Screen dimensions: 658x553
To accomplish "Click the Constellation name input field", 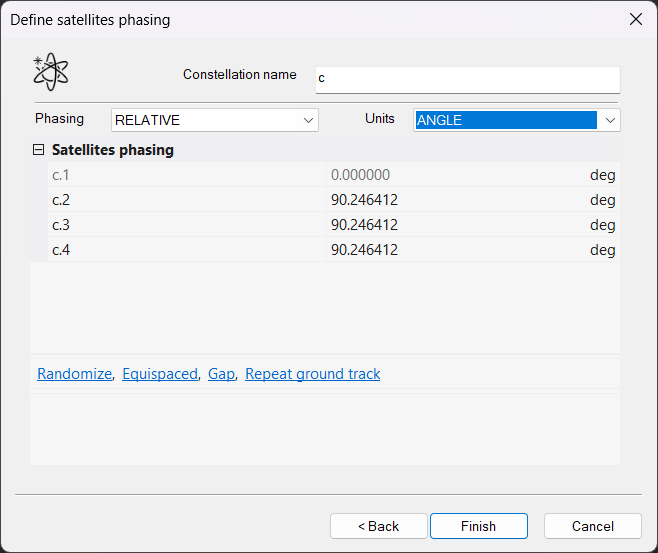I will [467, 79].
